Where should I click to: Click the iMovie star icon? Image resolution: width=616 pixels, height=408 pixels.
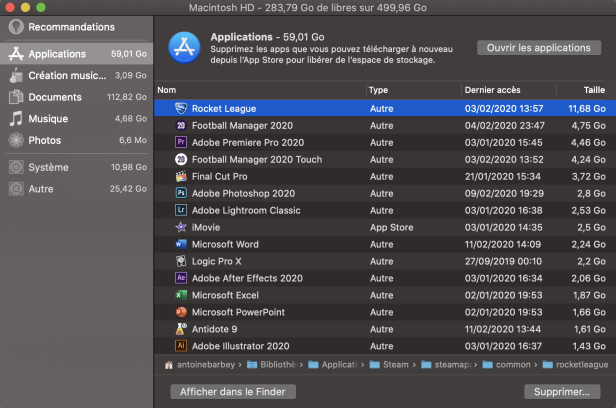pos(181,227)
